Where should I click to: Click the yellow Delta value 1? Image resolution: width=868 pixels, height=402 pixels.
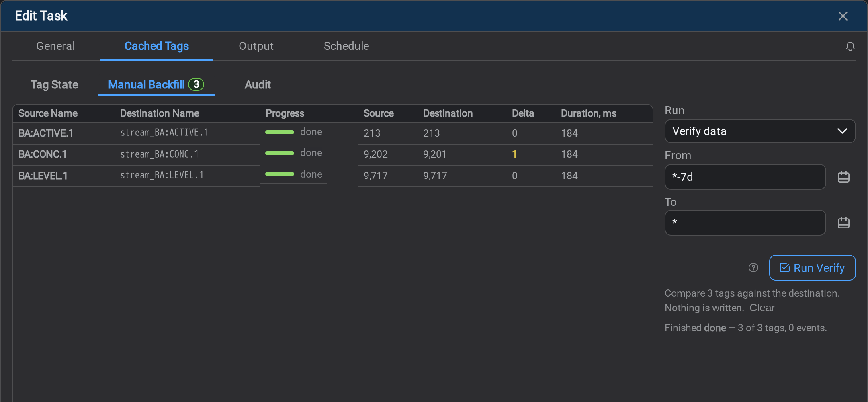(514, 154)
